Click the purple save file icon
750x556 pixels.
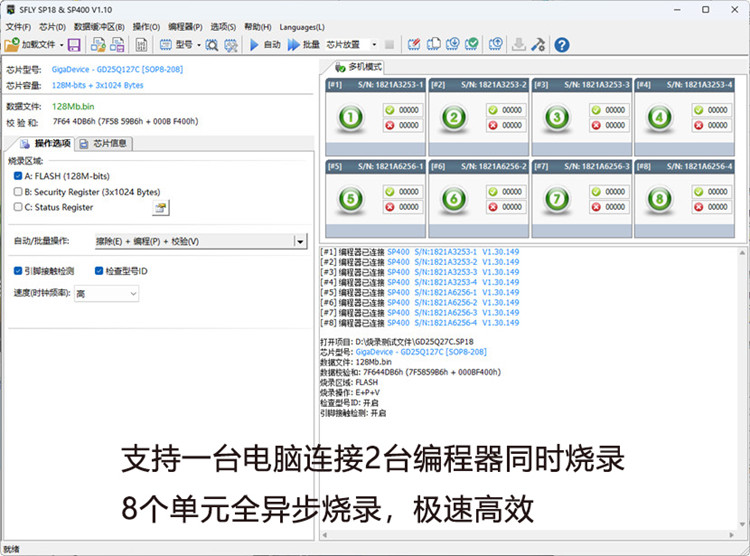tap(74, 45)
